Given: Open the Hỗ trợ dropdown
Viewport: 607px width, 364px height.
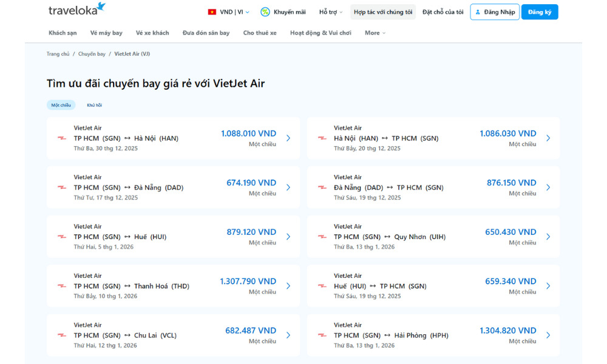Looking at the screenshot, I should tap(330, 11).
